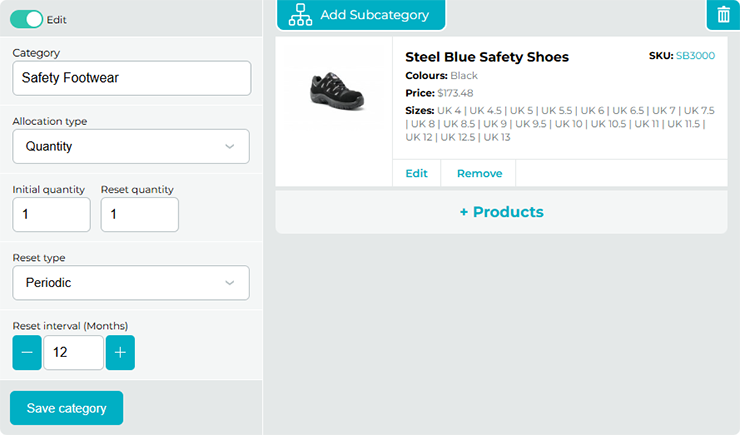Click Edit under the product details
740x435 pixels.
(416, 173)
